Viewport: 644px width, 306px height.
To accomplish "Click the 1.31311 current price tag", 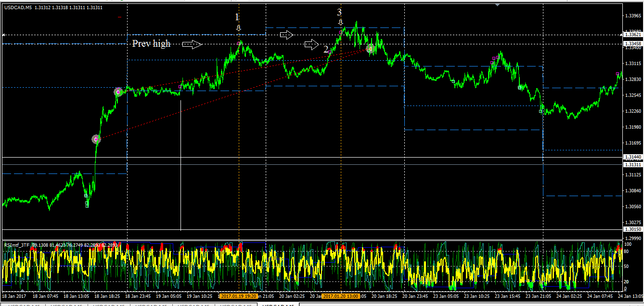I will click(632, 165).
